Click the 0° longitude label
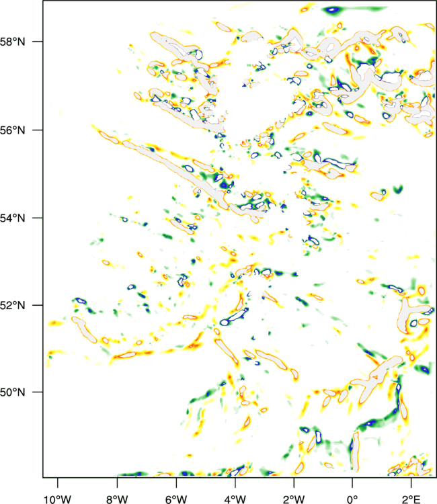 coord(352,499)
